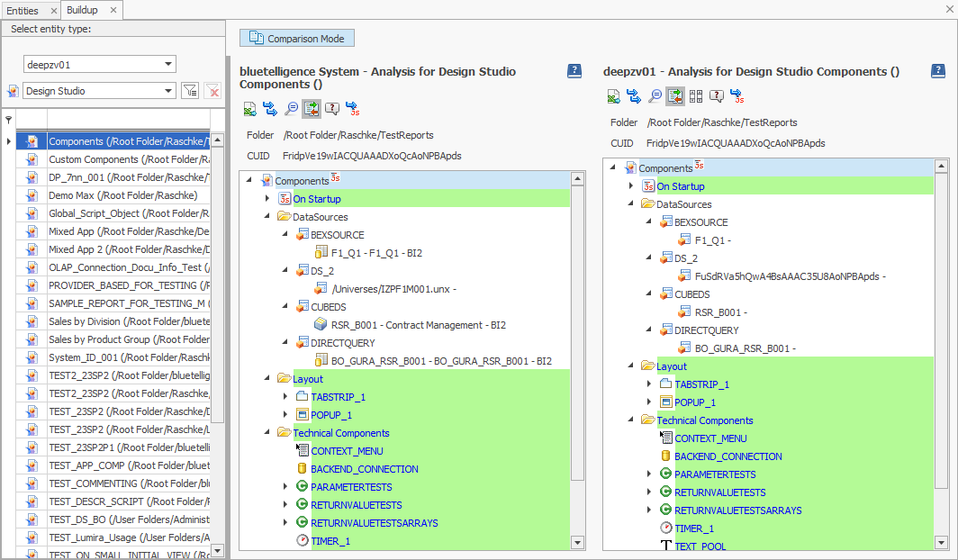The width and height of the screenshot is (958, 560).
Task: Switch to the Entities tab
Action: click(23, 10)
